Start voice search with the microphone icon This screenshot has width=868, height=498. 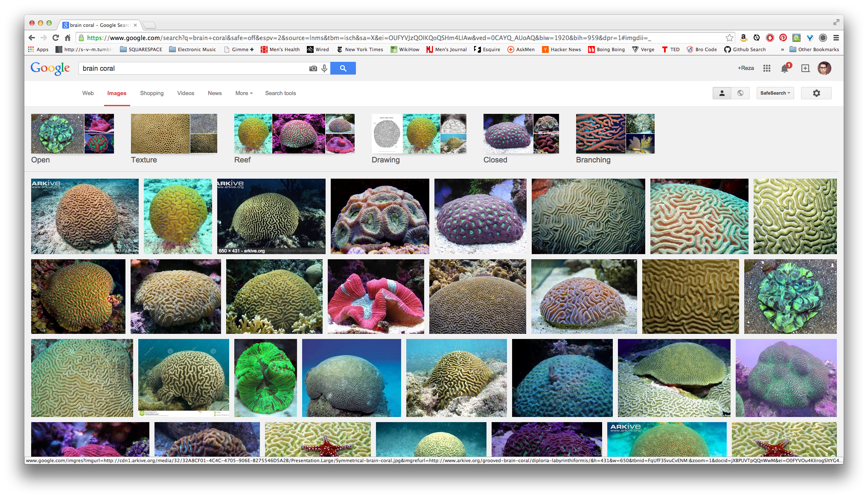pyautogui.click(x=324, y=68)
